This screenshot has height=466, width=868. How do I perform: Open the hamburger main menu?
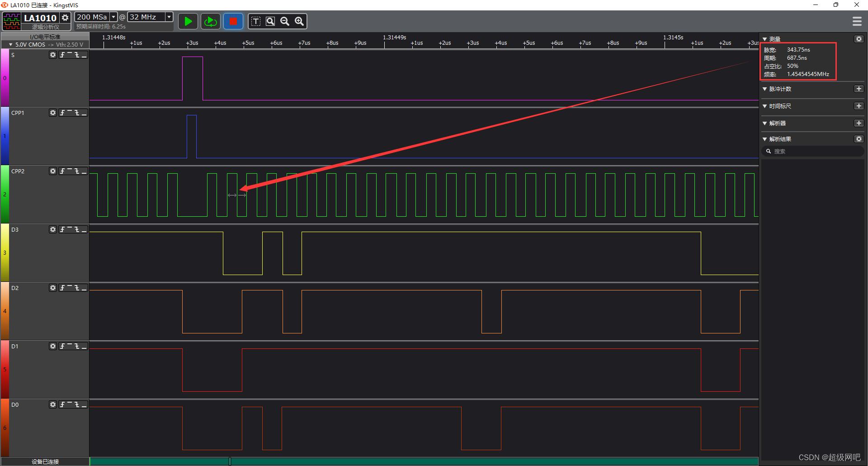click(x=857, y=21)
